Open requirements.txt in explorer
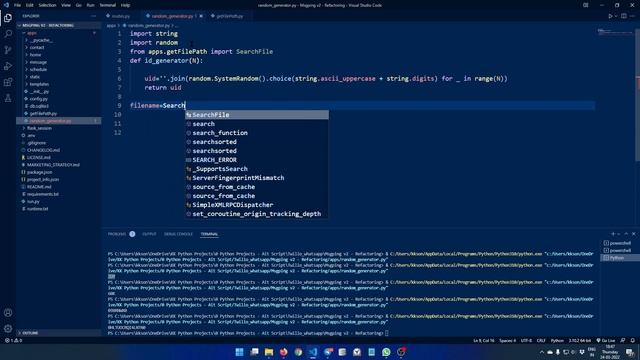Image resolution: width=640 pixels, height=360 pixels. 42,194
